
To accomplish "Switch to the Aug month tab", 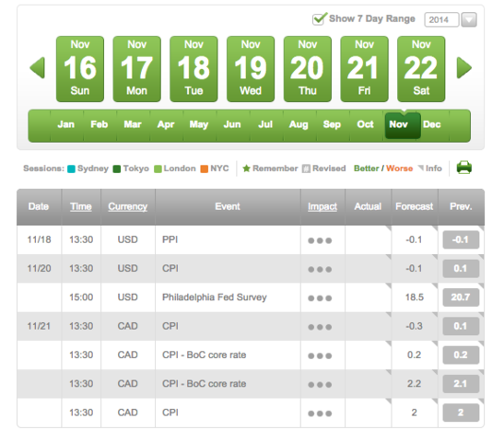I will tap(299, 124).
